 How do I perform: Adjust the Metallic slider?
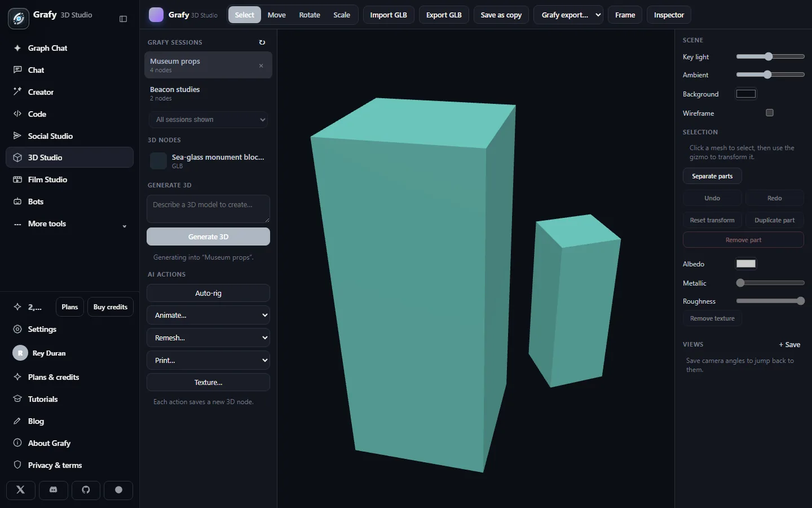pyautogui.click(x=770, y=283)
